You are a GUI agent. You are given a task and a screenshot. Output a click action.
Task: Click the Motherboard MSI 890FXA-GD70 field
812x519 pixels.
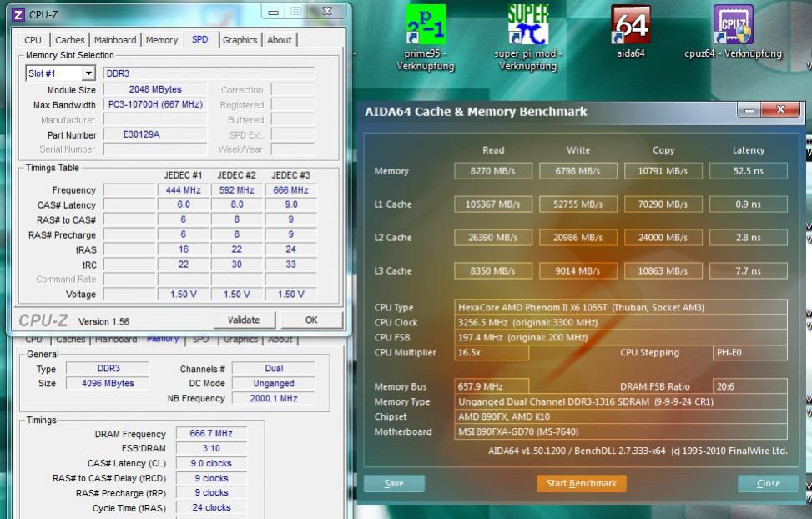(620, 431)
